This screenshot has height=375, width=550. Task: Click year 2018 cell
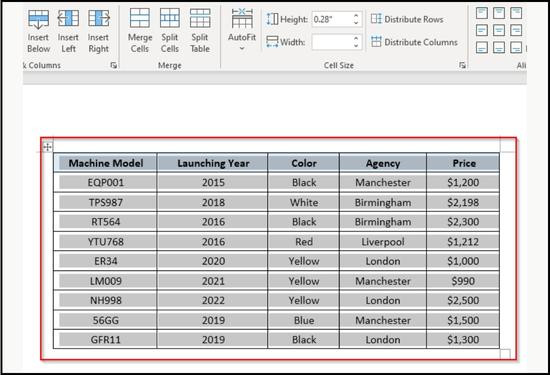(213, 202)
